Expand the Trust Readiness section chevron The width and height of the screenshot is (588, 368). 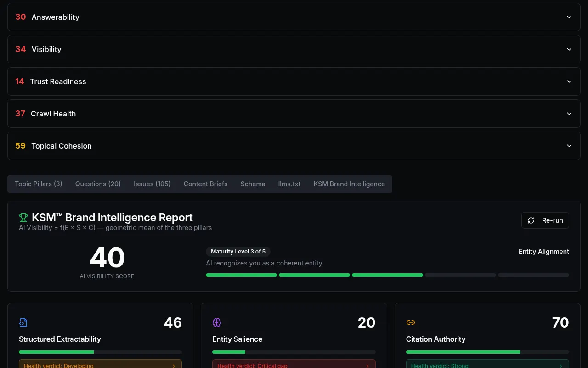point(569,81)
